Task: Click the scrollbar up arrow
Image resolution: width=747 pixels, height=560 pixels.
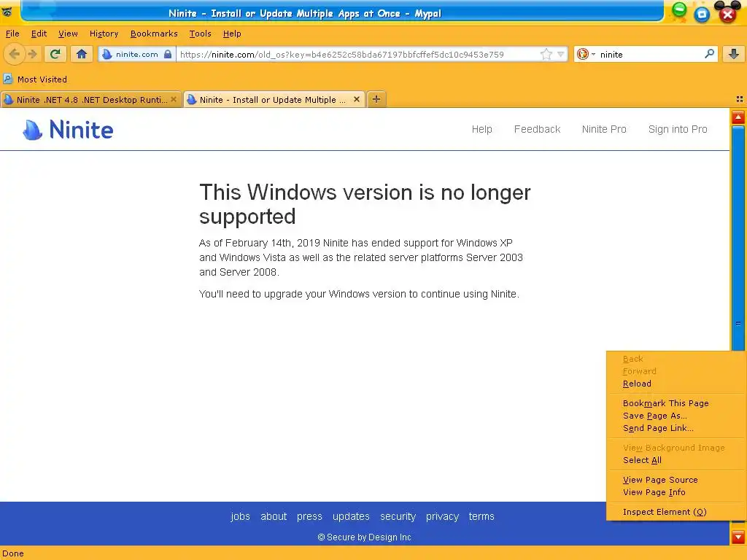Action: [x=738, y=117]
